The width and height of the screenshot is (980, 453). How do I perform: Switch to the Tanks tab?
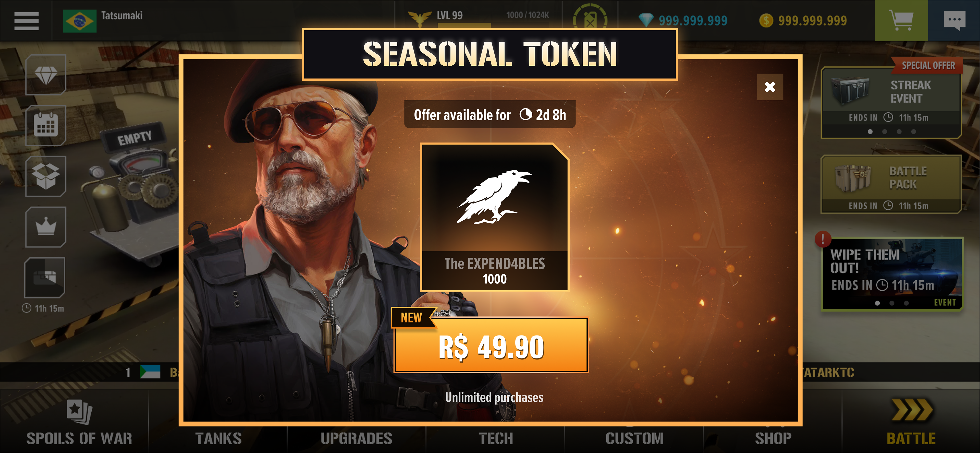tap(218, 438)
